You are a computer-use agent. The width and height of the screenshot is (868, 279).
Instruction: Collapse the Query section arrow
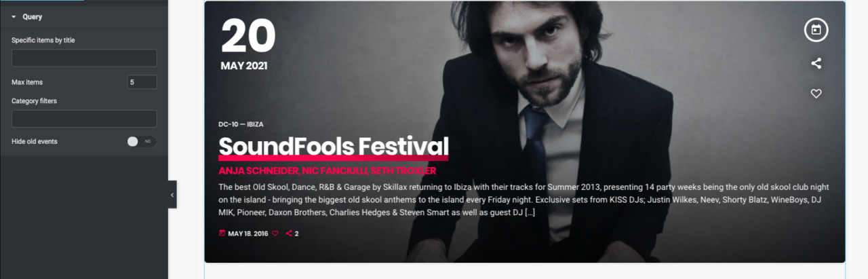(14, 16)
